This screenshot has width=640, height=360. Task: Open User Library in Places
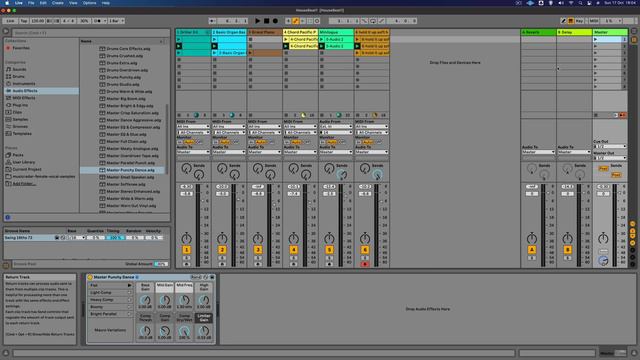point(21,162)
